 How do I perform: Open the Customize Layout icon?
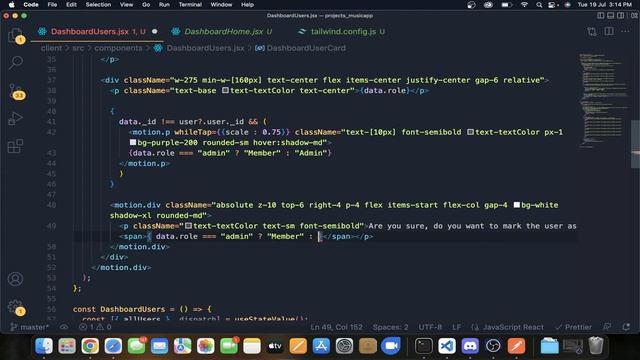coord(634,16)
